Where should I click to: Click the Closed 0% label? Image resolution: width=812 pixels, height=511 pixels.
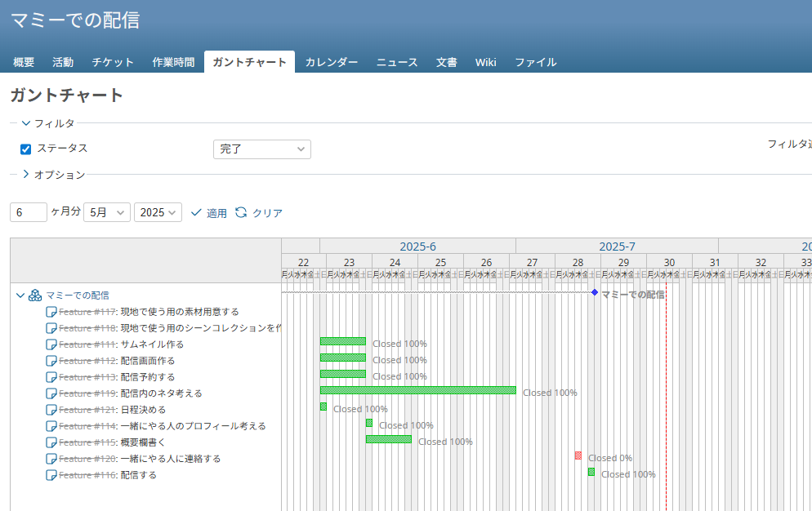(x=610, y=458)
